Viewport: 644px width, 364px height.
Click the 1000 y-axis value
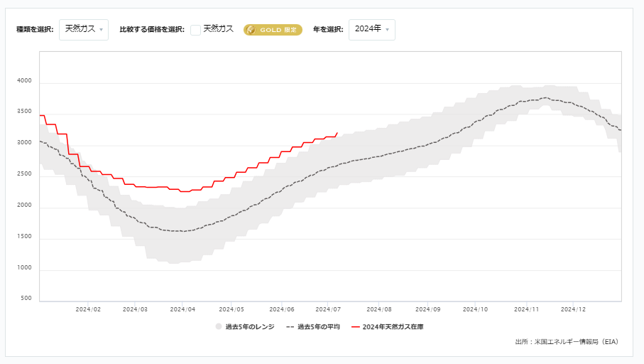(24, 268)
